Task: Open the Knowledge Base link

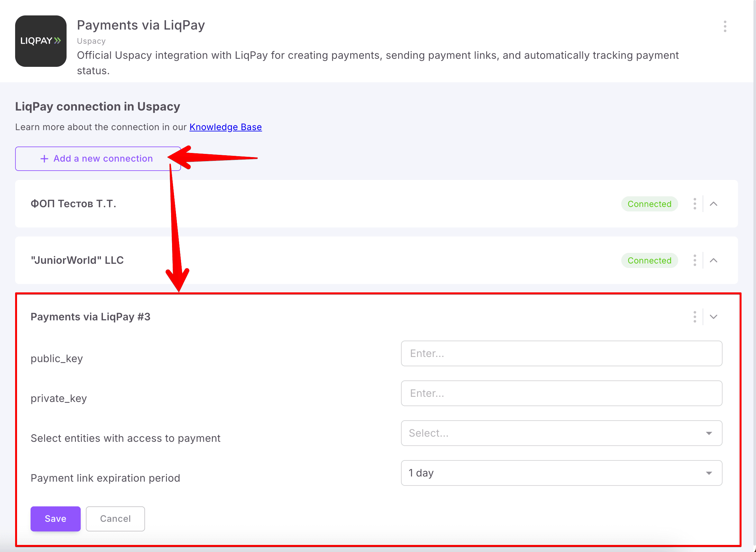Action: point(226,127)
